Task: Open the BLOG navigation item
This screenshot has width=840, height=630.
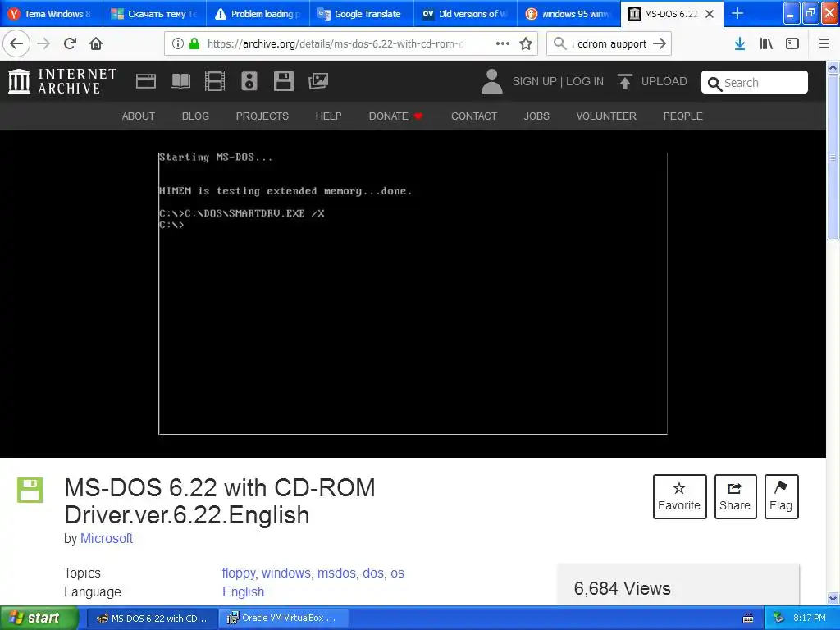Action: [195, 116]
